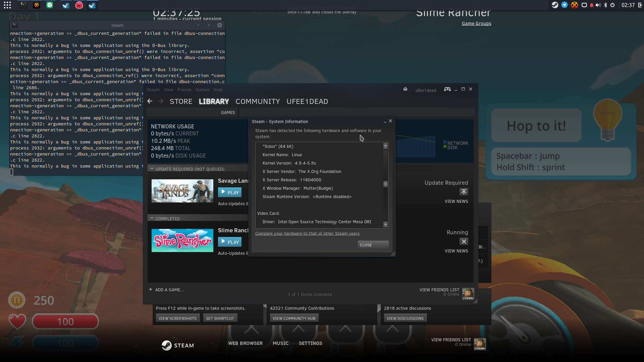Open the Raven sidebar toggle icon
This screenshot has height=362, width=644.
[640, 5]
